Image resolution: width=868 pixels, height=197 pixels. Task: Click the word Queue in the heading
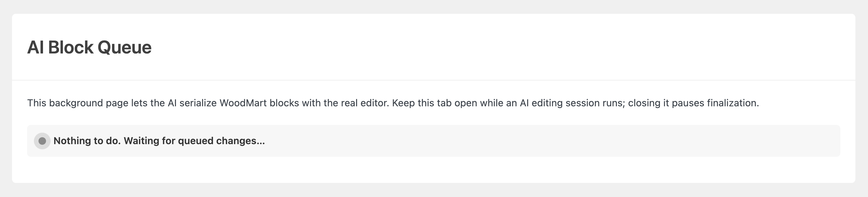click(x=124, y=47)
